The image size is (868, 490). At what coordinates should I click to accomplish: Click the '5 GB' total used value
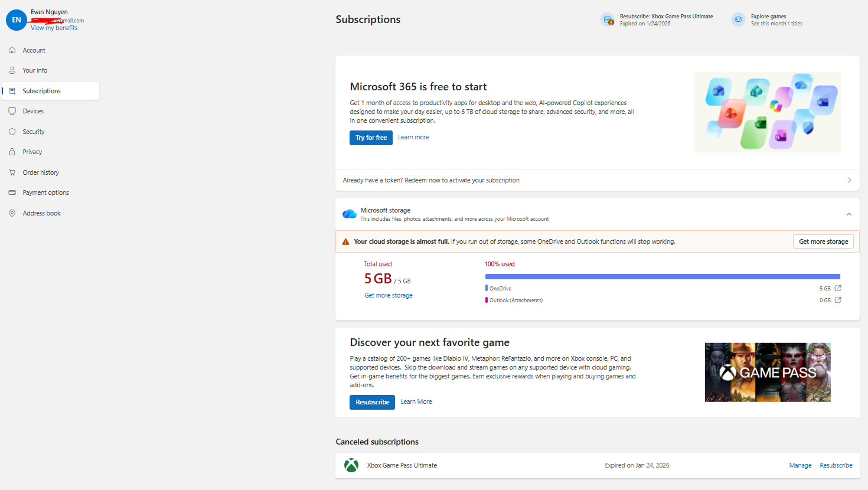pos(378,279)
